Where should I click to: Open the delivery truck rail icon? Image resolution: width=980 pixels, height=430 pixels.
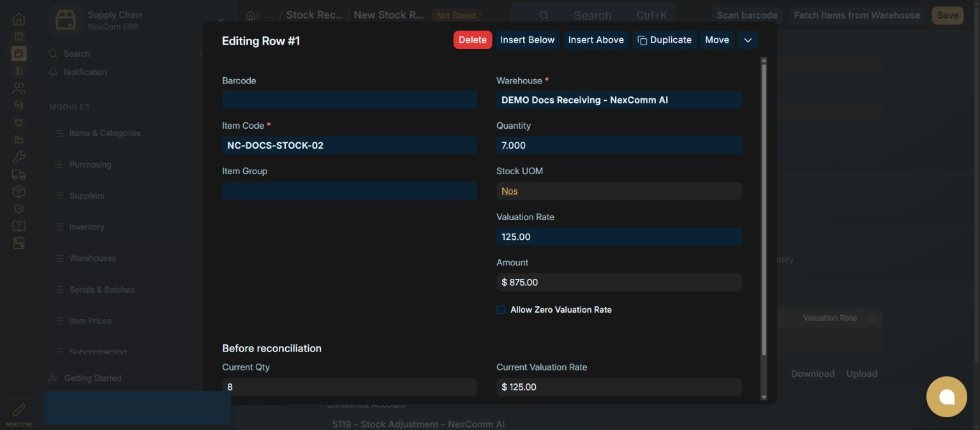pyautogui.click(x=19, y=174)
